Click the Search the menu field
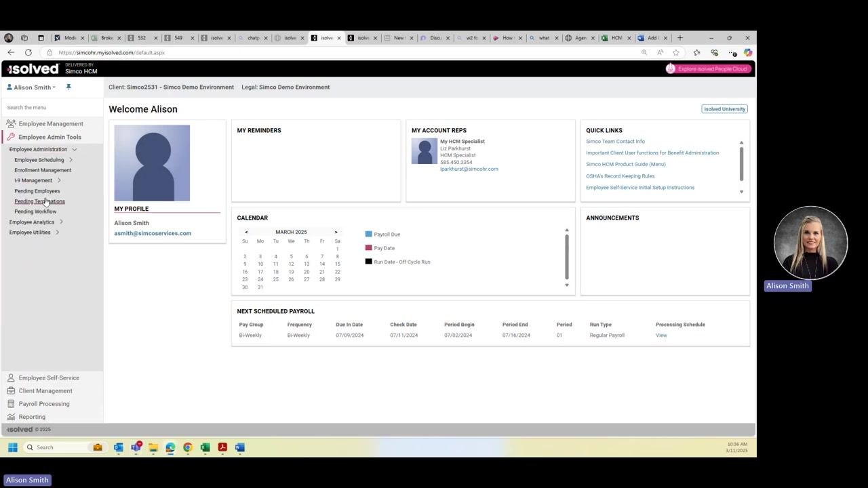The width and height of the screenshot is (868, 488). tap(53, 107)
